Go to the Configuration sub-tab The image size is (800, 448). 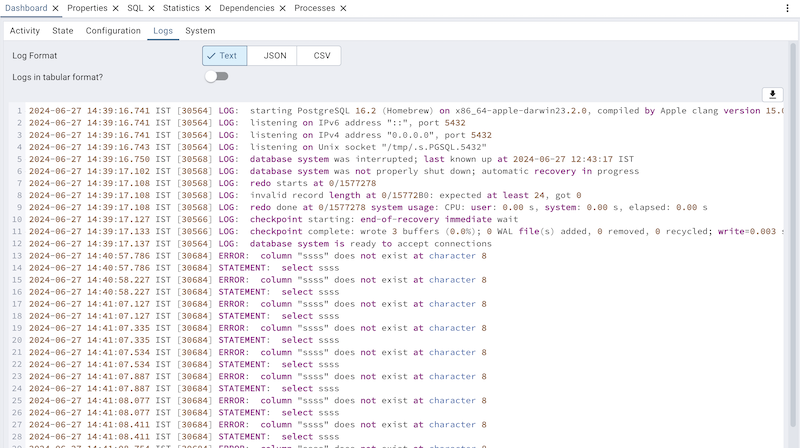(113, 31)
